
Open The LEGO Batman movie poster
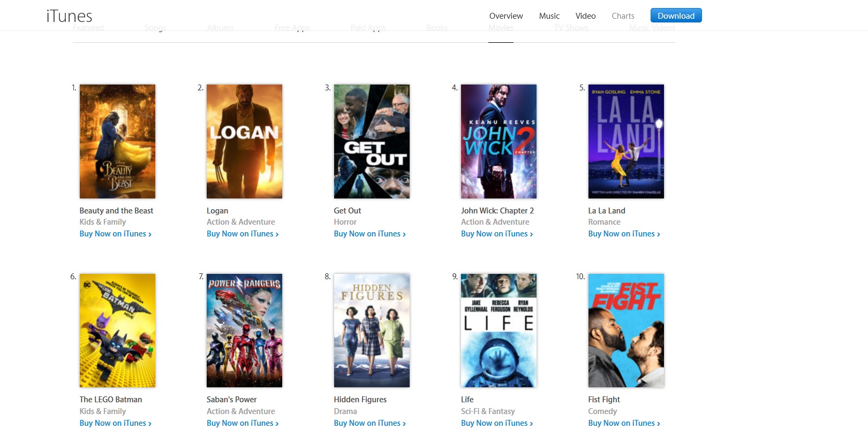point(117,331)
